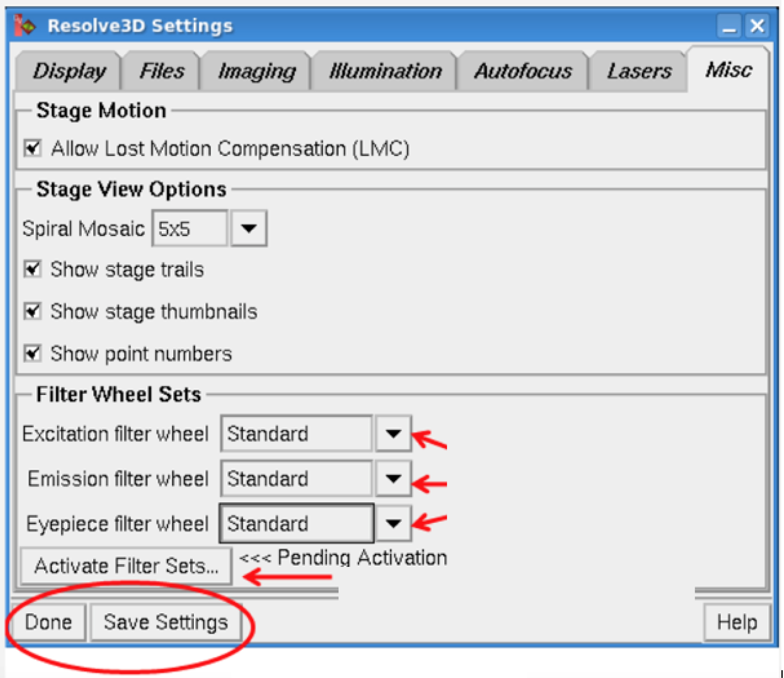This screenshot has height=678, width=784.
Task: Toggle Show point numbers checkbox
Action: coord(33,353)
